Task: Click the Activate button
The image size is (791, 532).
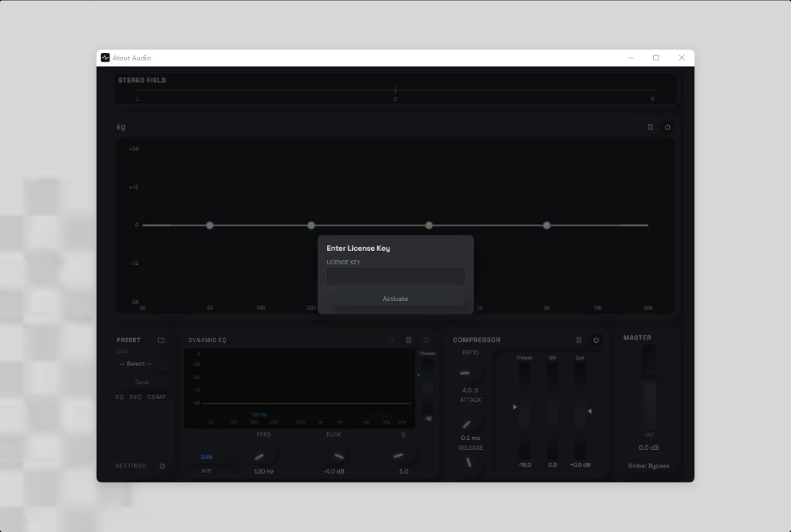Action: click(395, 299)
